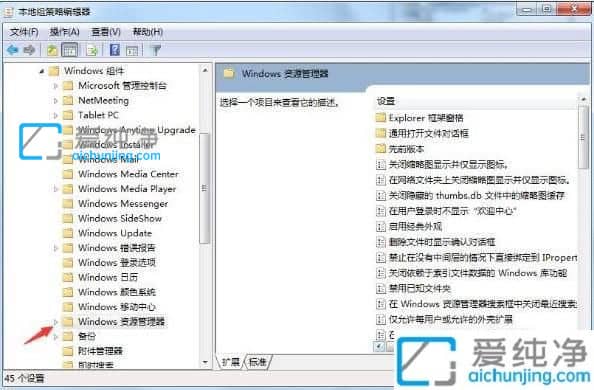594x390 pixels.
Task: Select 关闭依赖于索引文件数据的 Windows 库功能
Action: pyautogui.click(x=478, y=273)
